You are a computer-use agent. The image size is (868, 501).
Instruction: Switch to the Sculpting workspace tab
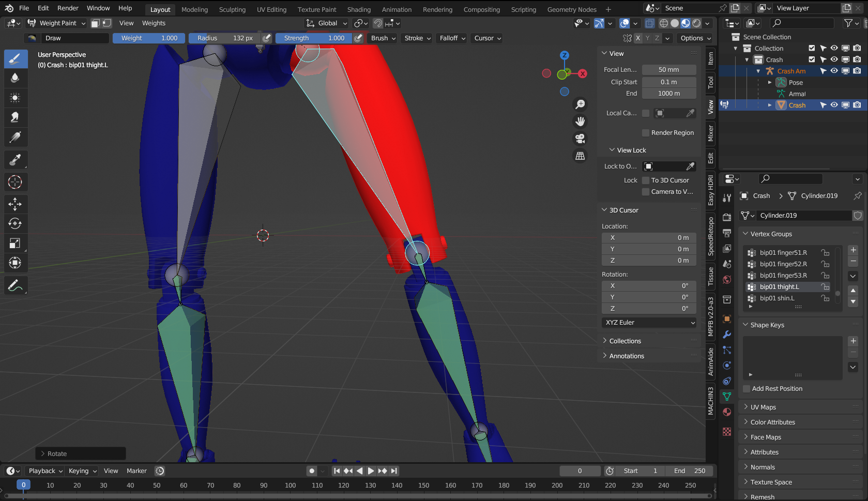click(x=232, y=9)
